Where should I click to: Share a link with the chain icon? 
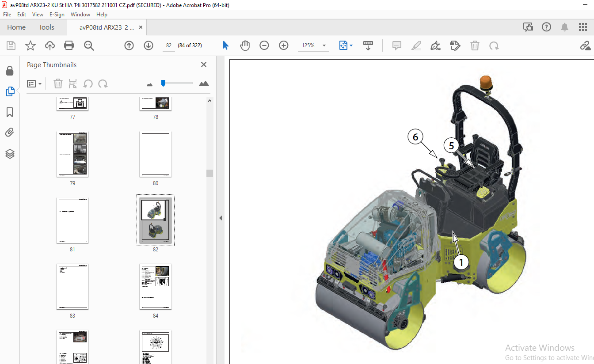pyautogui.click(x=586, y=45)
